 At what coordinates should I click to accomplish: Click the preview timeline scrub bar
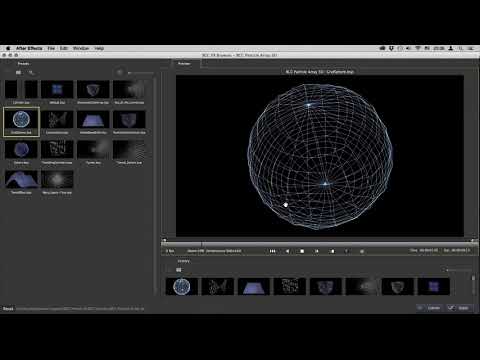click(x=319, y=244)
